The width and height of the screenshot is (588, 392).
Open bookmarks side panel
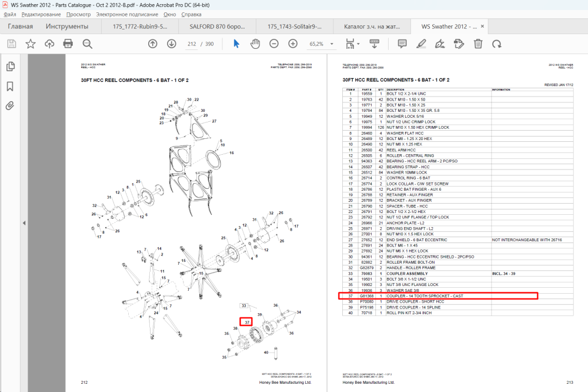click(x=10, y=87)
